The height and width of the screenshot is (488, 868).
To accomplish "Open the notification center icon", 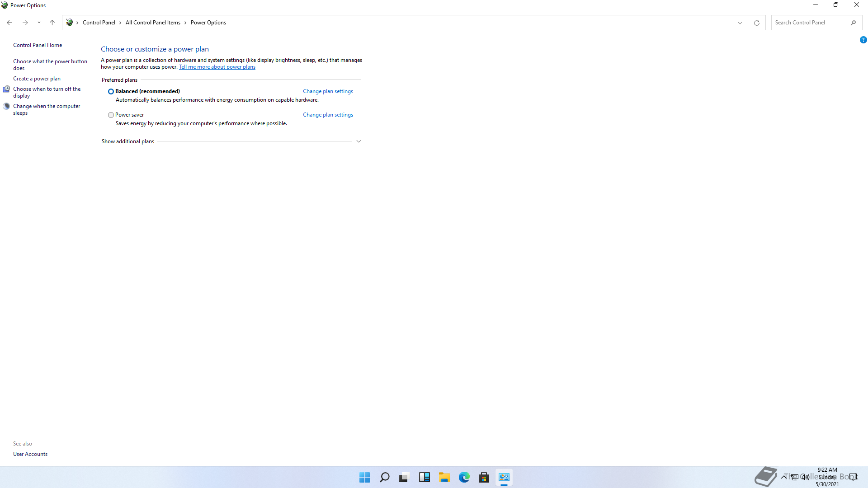I will [x=853, y=477].
